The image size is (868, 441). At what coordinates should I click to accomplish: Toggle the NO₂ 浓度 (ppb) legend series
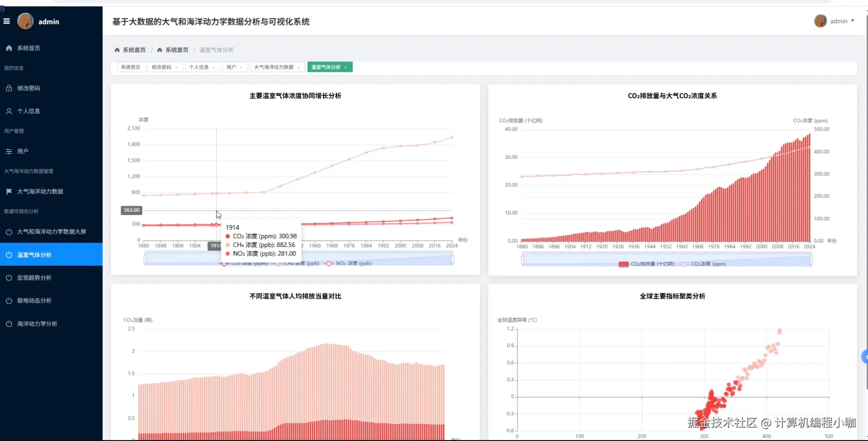point(348,264)
